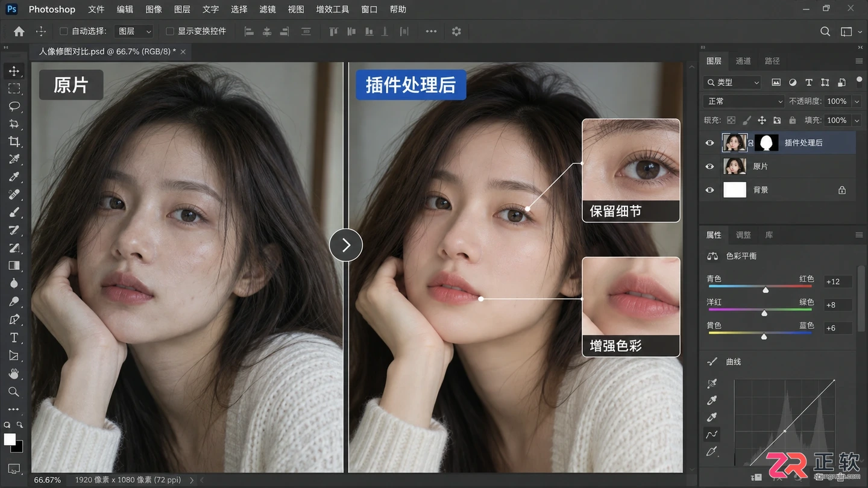Select the Rectangular Marquee tool
The width and height of the screenshot is (868, 488).
pos(14,89)
